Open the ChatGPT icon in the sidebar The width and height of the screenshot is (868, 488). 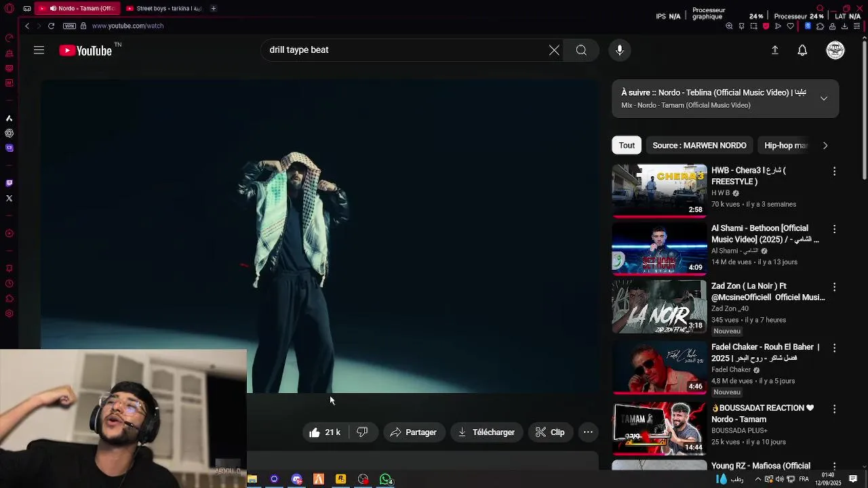coord(9,134)
